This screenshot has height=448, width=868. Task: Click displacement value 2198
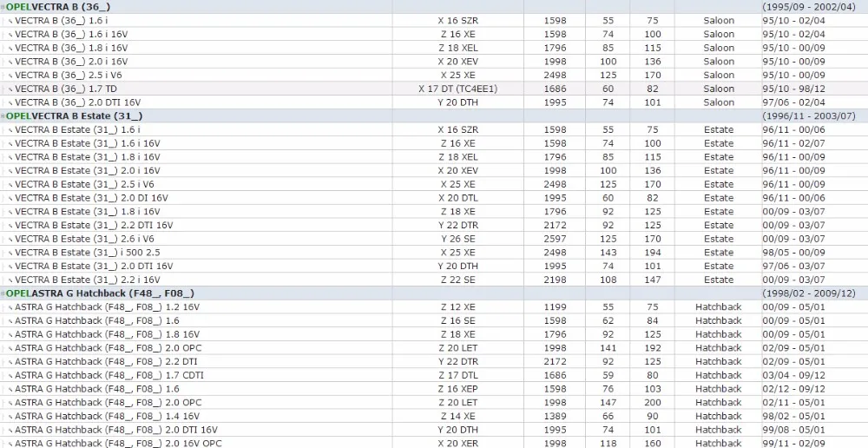tap(555, 280)
